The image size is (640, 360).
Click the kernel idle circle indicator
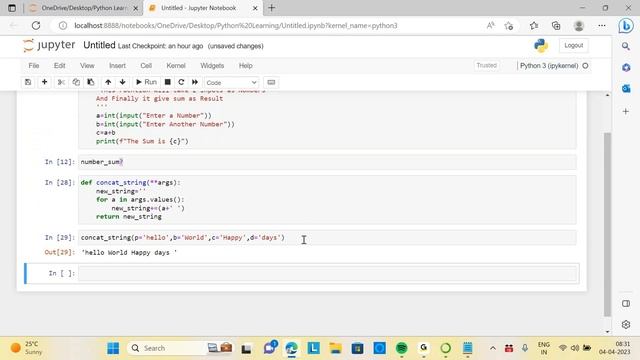[585, 66]
